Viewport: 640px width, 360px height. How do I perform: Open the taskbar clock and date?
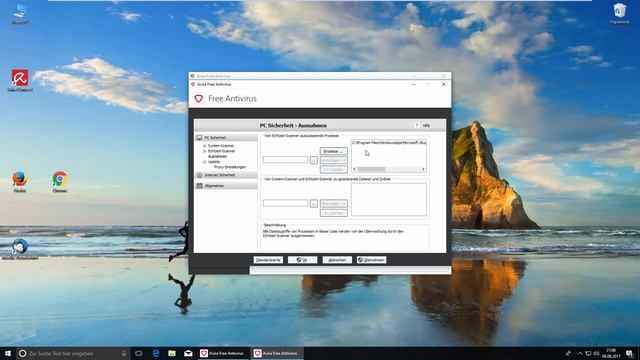611,353
